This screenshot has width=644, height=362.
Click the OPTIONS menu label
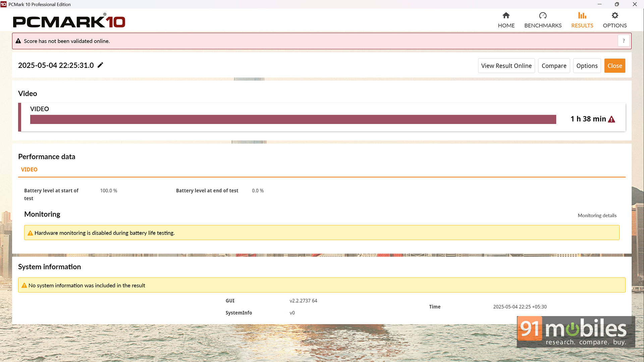[615, 25]
